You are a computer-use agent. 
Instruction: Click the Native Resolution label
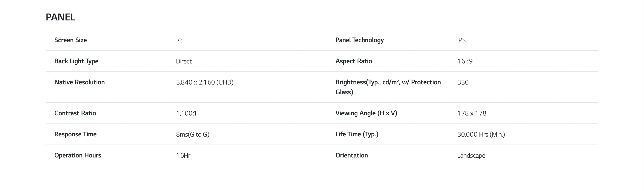pos(80,82)
